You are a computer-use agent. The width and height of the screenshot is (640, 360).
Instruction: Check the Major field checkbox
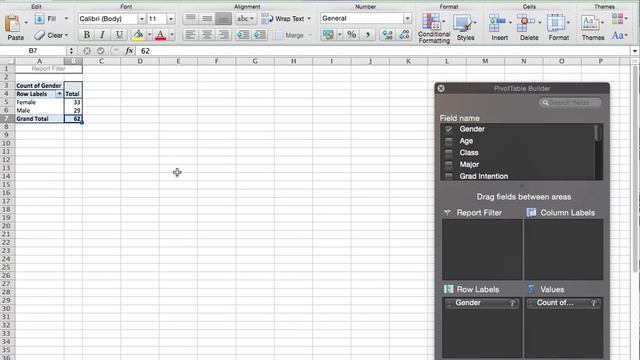click(x=449, y=165)
